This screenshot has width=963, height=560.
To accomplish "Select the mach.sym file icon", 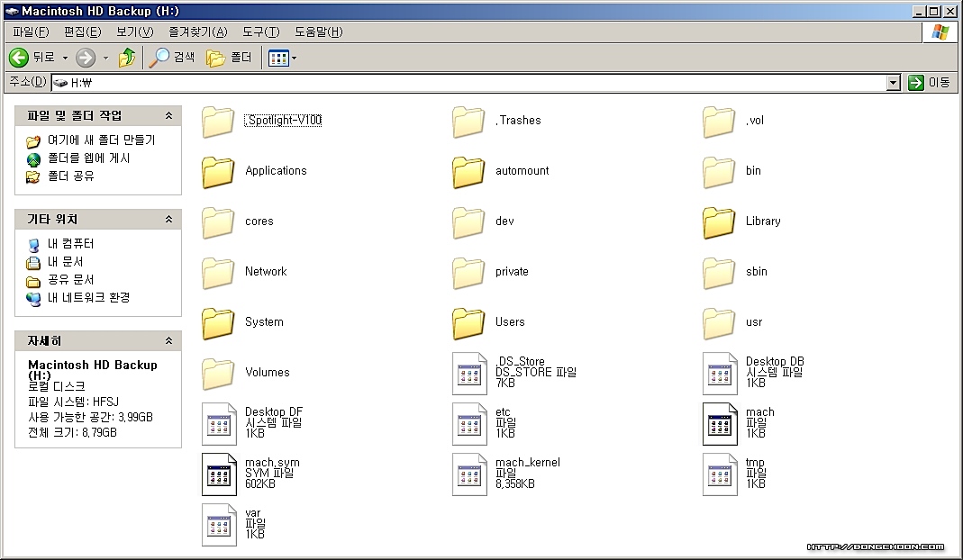I will (x=219, y=474).
